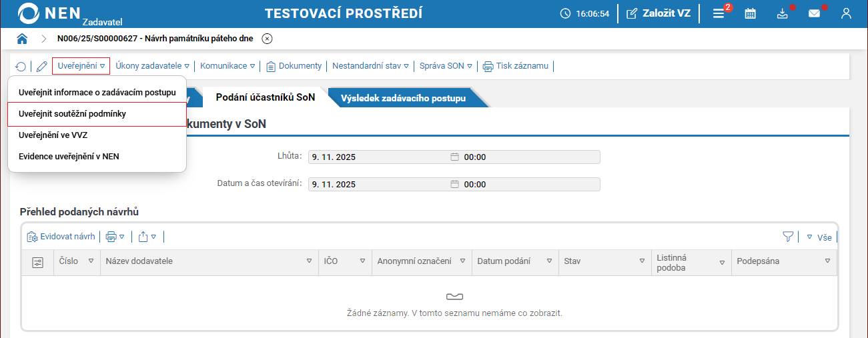Open Správa SON dropdown
This screenshot has width=868, height=338.
(x=446, y=66)
